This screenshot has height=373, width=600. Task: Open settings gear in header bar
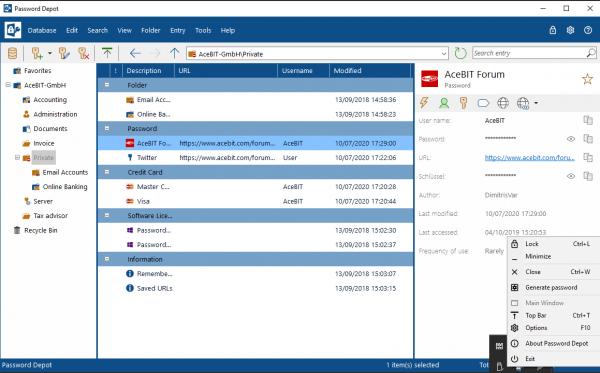click(570, 30)
